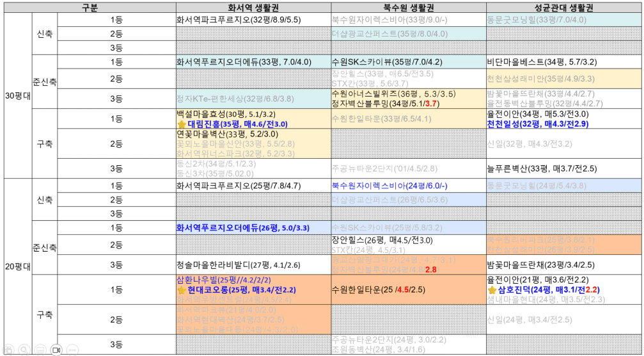
Task: Click 화서역파크푸르지오(32평/8.9/5.5) cell
Action: pos(253,20)
